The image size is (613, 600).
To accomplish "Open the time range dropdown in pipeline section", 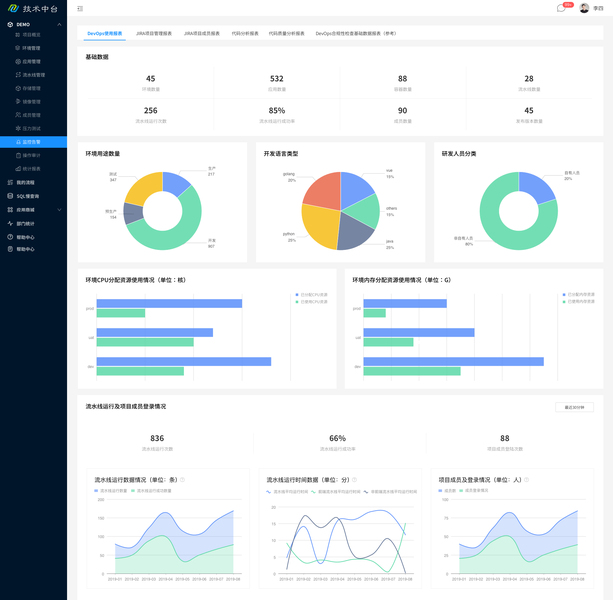I will [574, 407].
